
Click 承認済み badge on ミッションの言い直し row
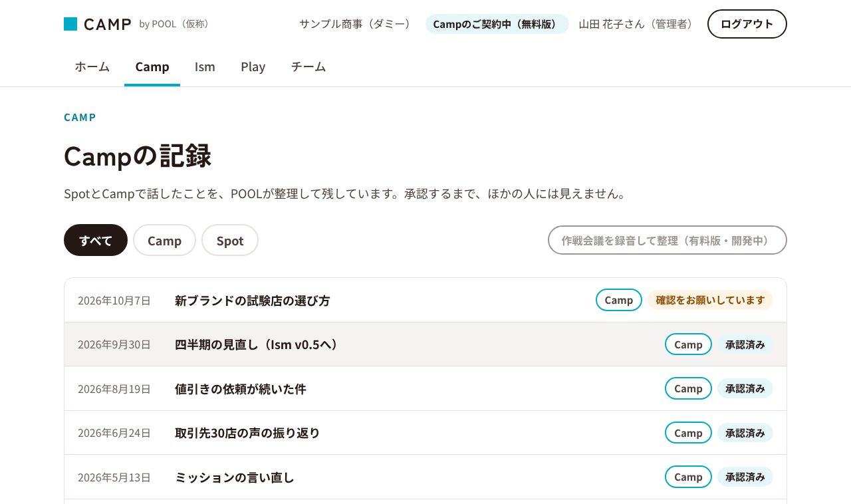click(745, 477)
